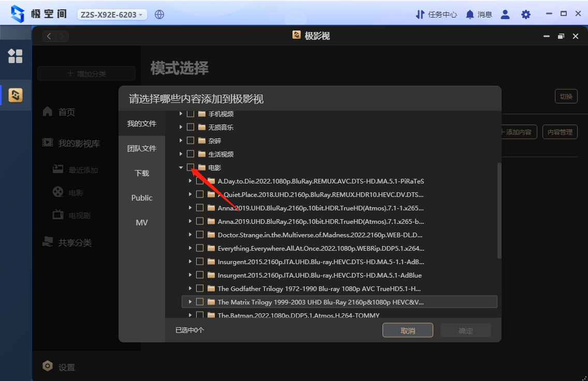The image size is (588, 381).
Task: Open the user account icon
Action: click(x=505, y=14)
